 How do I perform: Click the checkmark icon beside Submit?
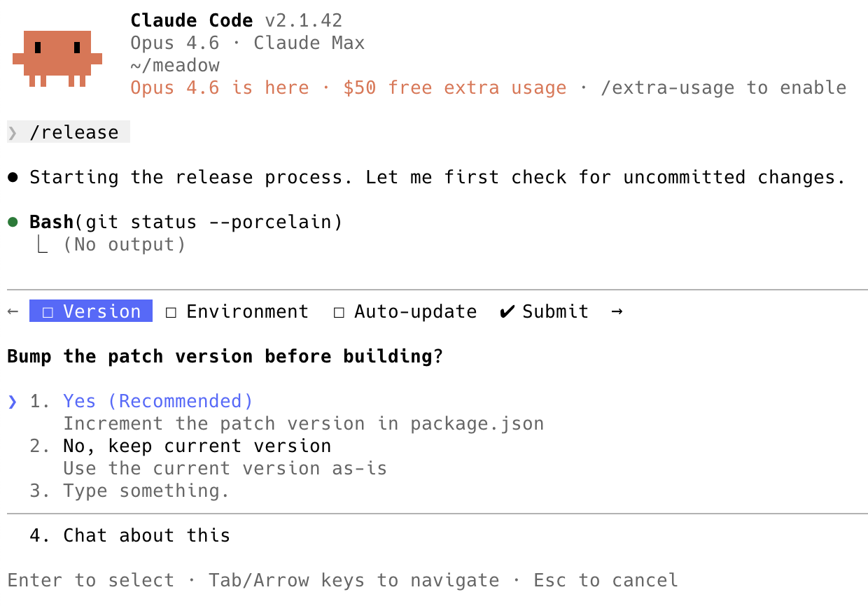click(507, 311)
